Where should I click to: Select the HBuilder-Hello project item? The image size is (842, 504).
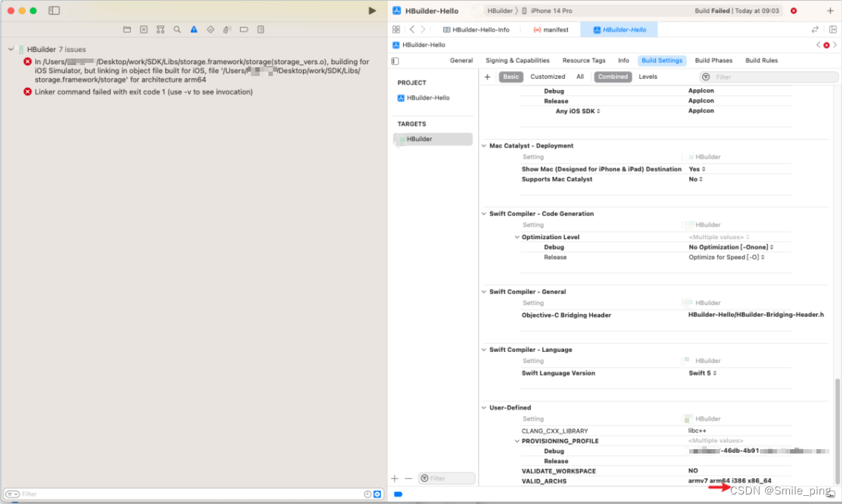pos(424,98)
